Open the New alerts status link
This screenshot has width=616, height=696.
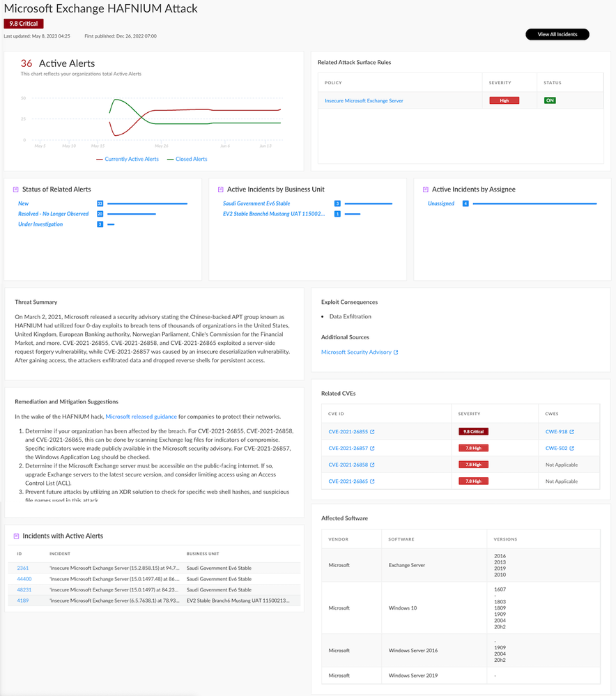coord(23,203)
